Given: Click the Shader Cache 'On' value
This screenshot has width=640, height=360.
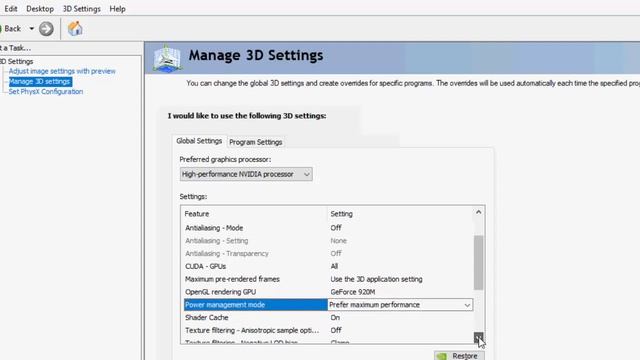Looking at the screenshot, I should 335,318.
